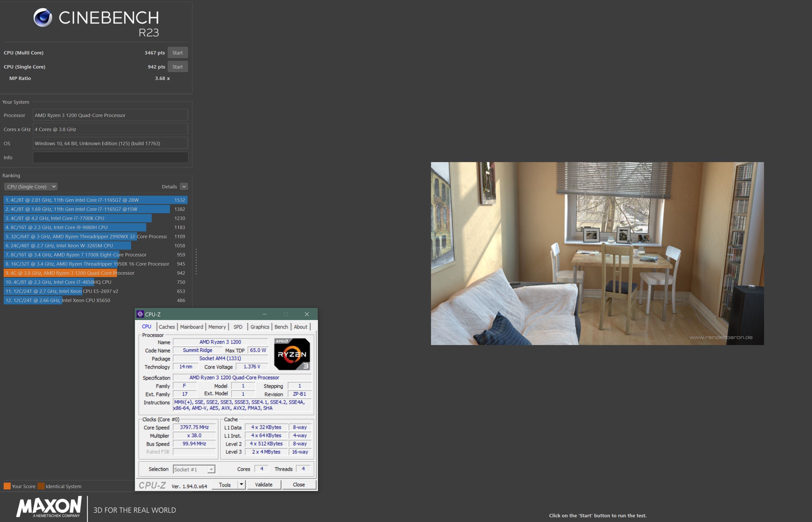Viewport: 812px width, 522px height.
Task: Expand the Details chevron in Ranking
Action: (x=184, y=186)
